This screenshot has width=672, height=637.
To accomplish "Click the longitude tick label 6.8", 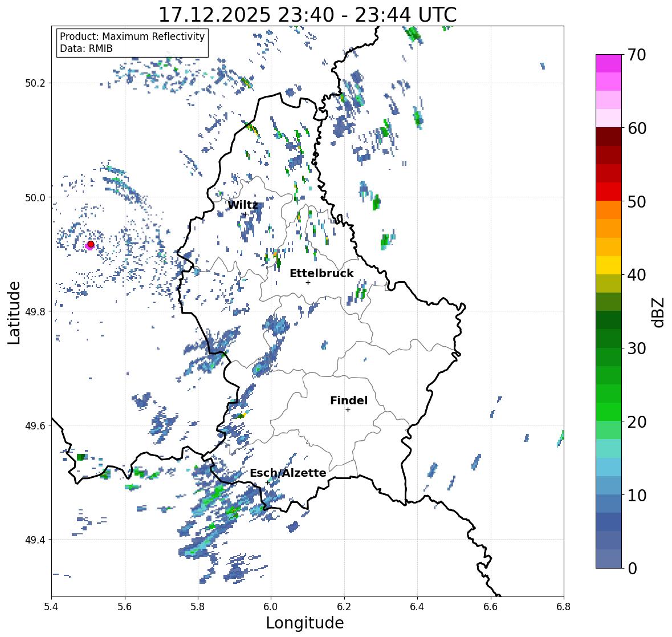I will click(x=564, y=606).
